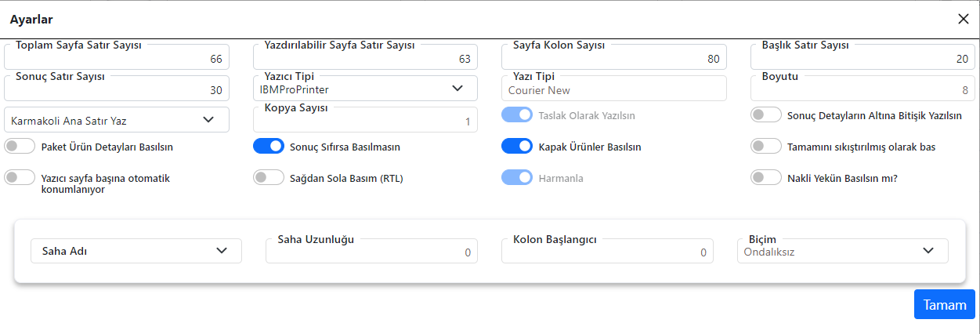Enable Nakli Yekün Basılsın mı toggle

coord(766,178)
